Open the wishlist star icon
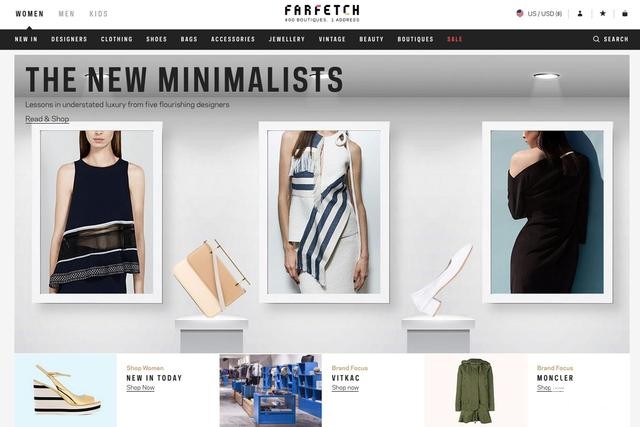Screen dimensions: 640x427 pyautogui.click(x=602, y=13)
